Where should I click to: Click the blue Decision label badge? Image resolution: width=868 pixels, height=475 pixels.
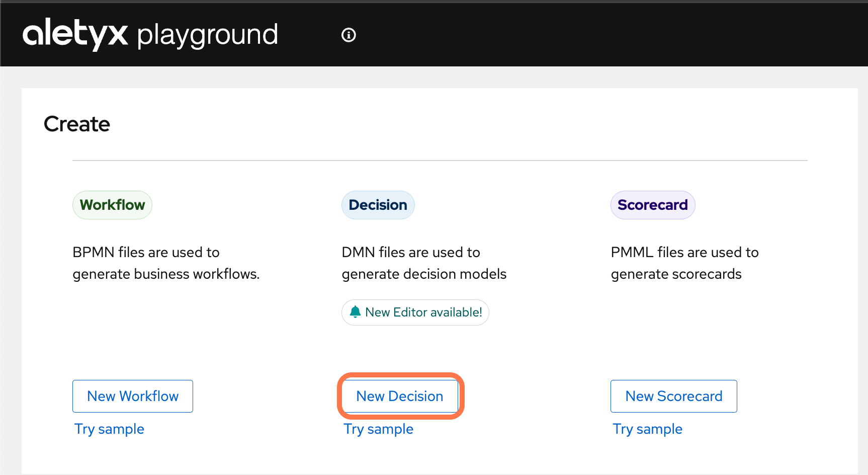tap(378, 205)
